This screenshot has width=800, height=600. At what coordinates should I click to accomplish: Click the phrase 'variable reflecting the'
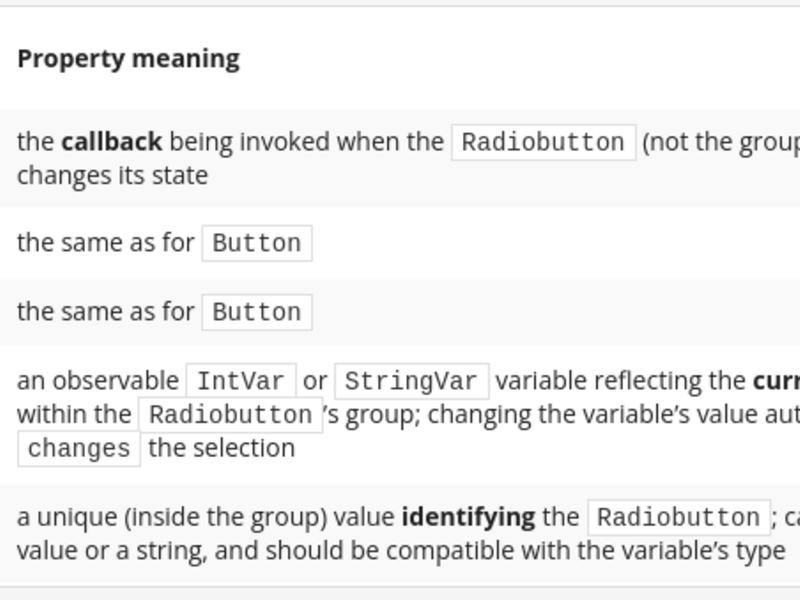click(621, 381)
